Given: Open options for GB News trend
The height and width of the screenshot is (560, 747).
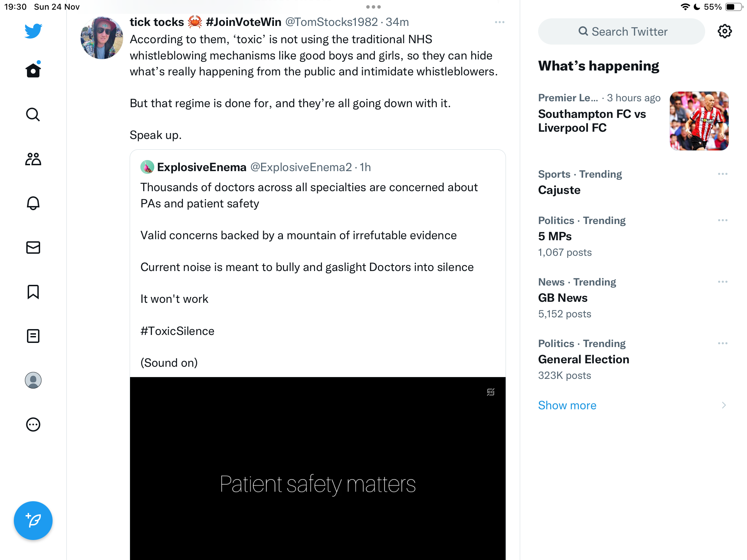Looking at the screenshot, I should pyautogui.click(x=722, y=282).
